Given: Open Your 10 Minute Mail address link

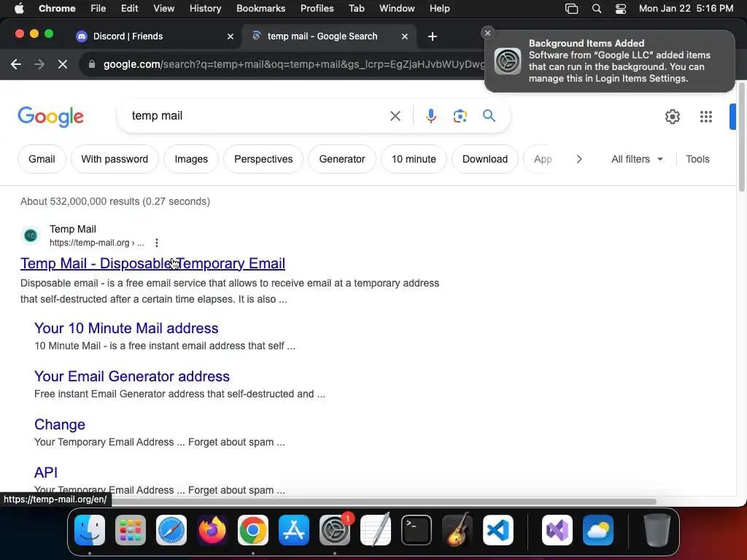Looking at the screenshot, I should pos(126,328).
